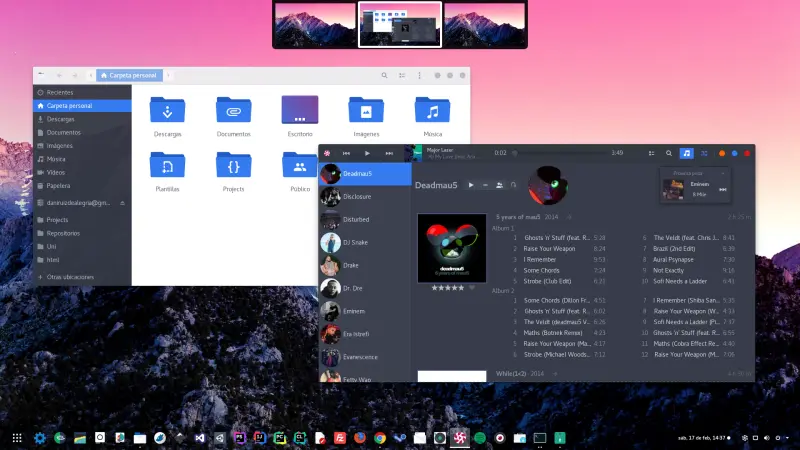Toggle the heart favorite under album cover
Image resolution: width=800 pixels, height=450 pixels.
(472, 288)
